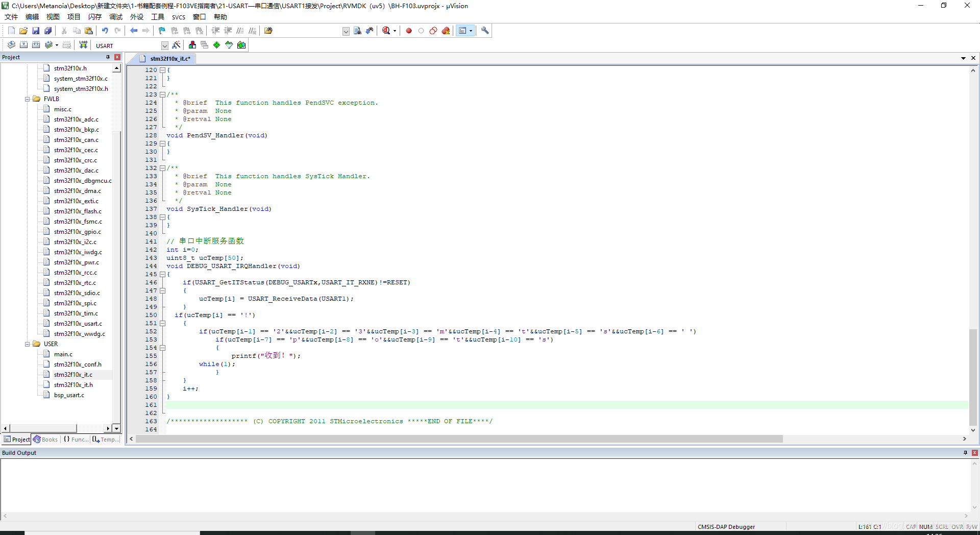This screenshot has width=980, height=535.
Task: Open the 外设 menu
Action: 137,17
